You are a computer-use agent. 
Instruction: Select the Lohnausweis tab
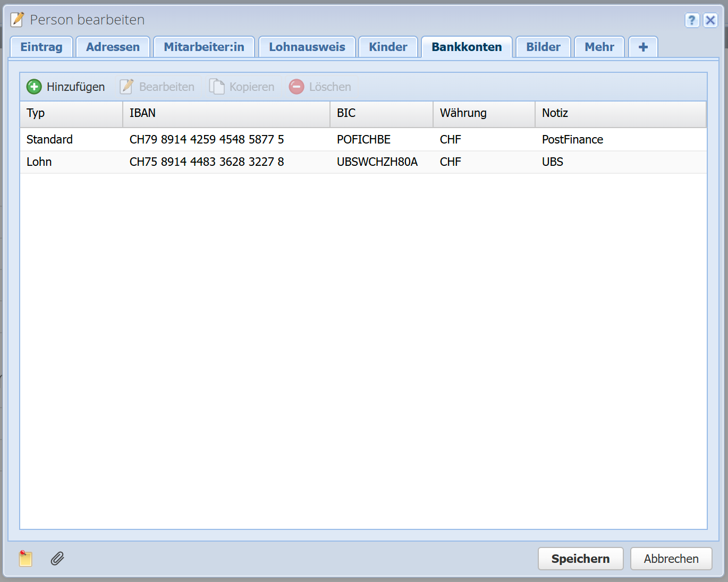point(307,47)
